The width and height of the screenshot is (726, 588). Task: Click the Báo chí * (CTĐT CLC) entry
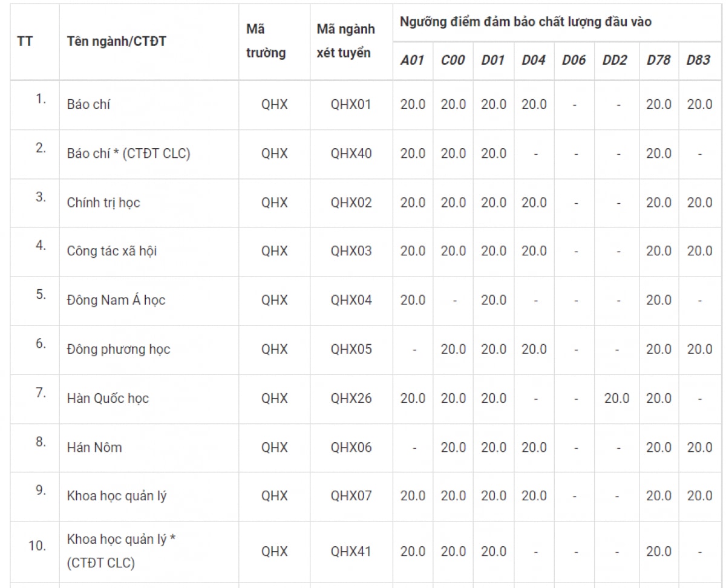click(x=128, y=154)
